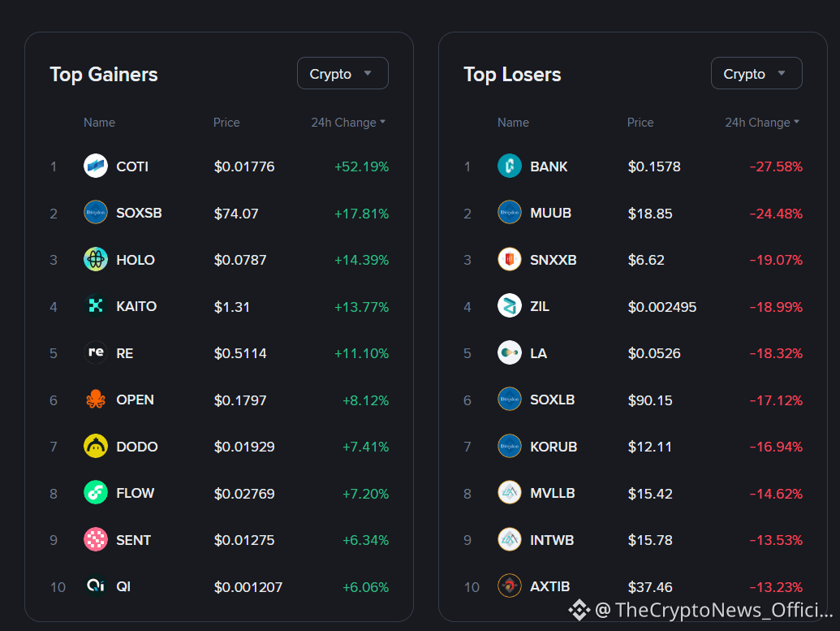Click the COTI coin icon
The image size is (840, 631).
(x=96, y=166)
